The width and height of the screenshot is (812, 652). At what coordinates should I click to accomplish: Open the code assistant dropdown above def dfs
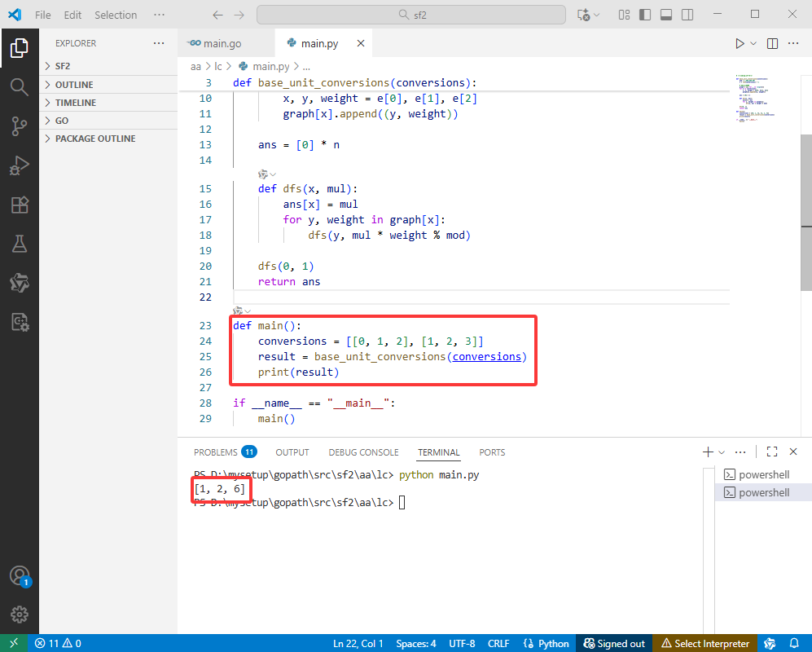coord(273,174)
